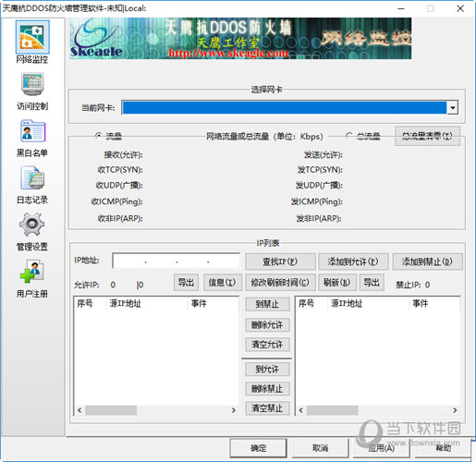
Task: Click the 帮助 help button
Action: (443, 448)
